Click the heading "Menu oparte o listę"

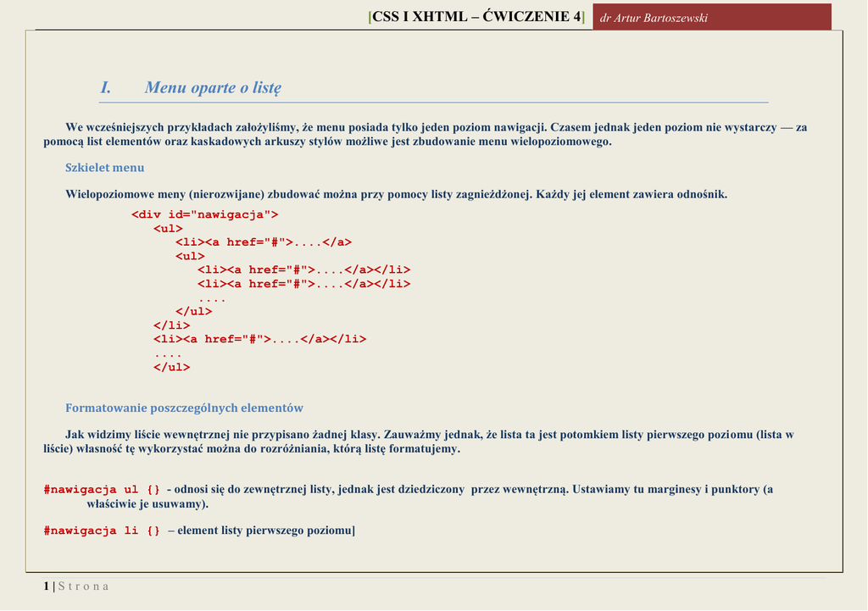click(213, 87)
